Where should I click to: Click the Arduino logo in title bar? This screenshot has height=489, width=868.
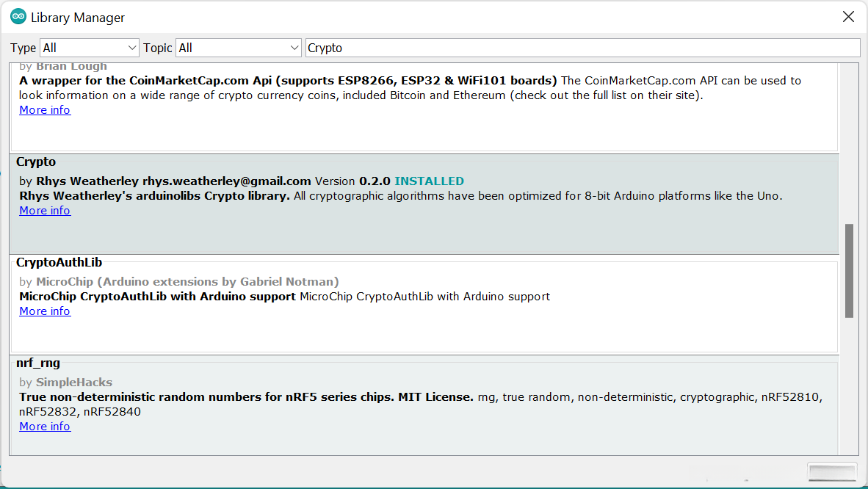(x=18, y=17)
